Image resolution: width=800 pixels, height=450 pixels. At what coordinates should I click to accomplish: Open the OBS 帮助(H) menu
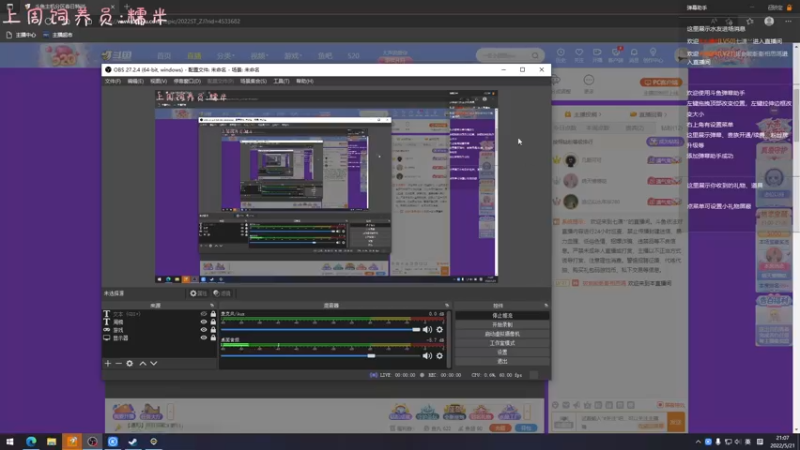(305, 81)
